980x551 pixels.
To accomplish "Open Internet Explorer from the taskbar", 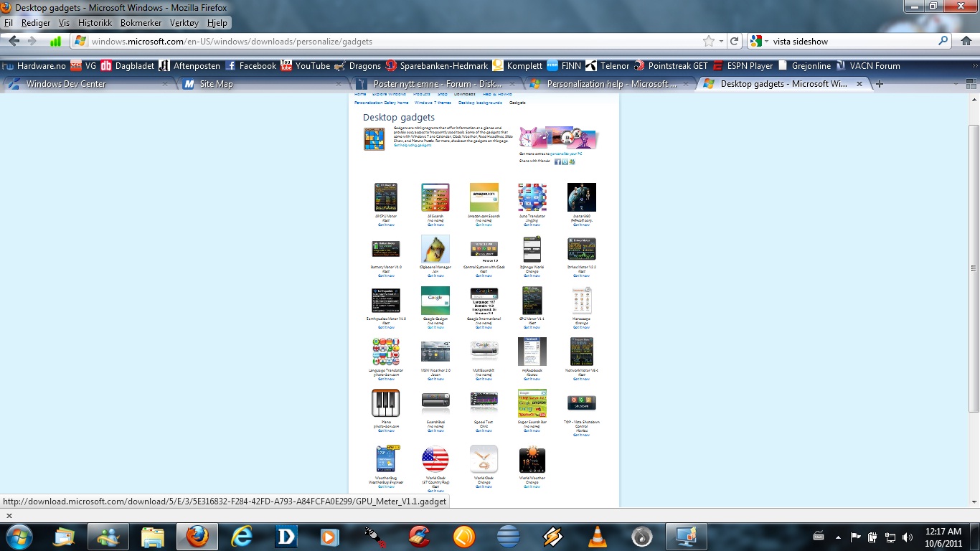I will pos(242,536).
